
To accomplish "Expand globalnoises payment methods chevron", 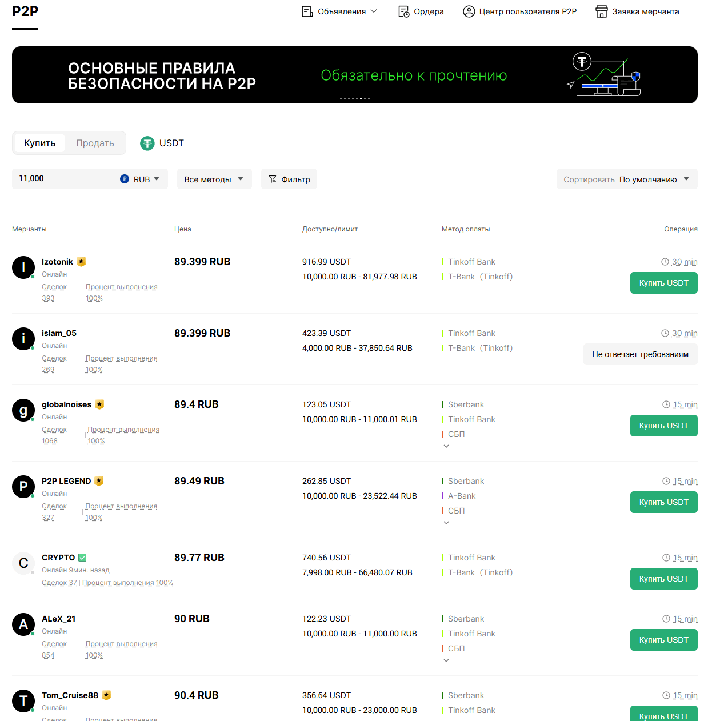I will pos(446,446).
